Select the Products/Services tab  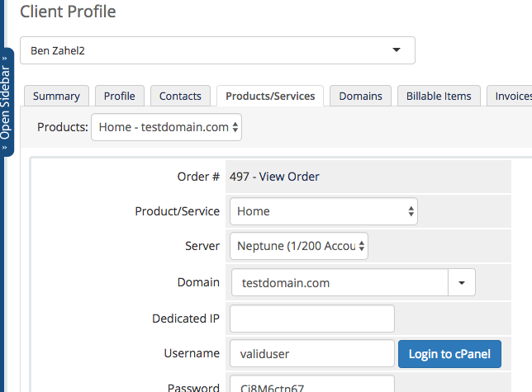click(x=270, y=97)
